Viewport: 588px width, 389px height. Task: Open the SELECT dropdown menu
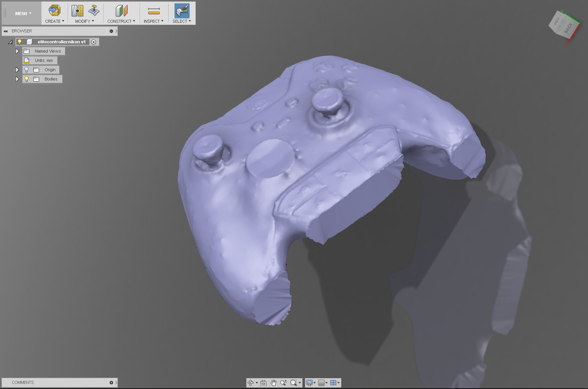[182, 21]
